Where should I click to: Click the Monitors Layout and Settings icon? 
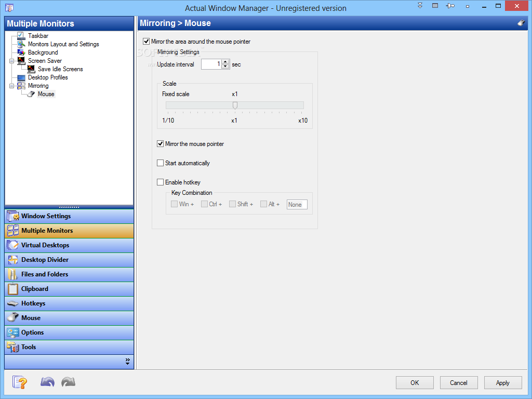pyautogui.click(x=21, y=44)
